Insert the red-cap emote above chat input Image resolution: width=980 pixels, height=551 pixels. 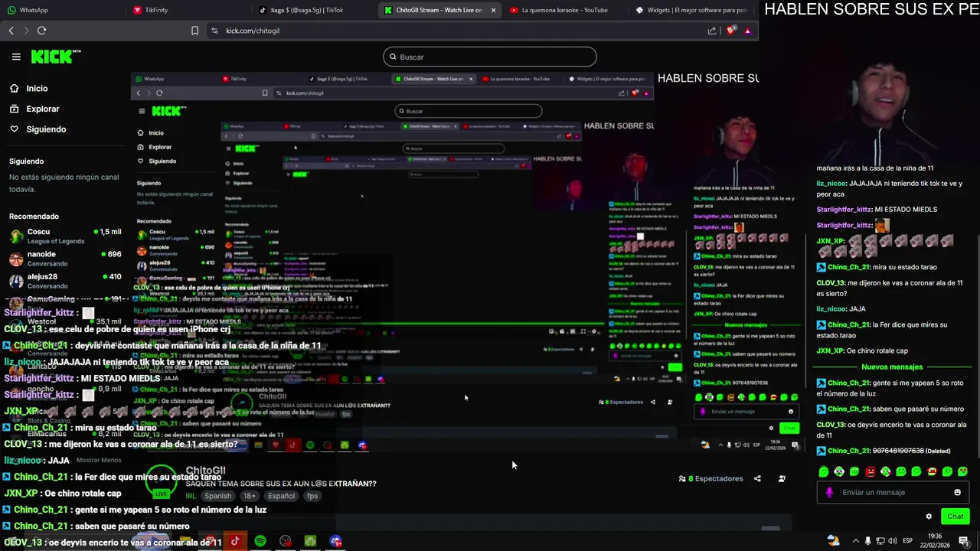932,471
